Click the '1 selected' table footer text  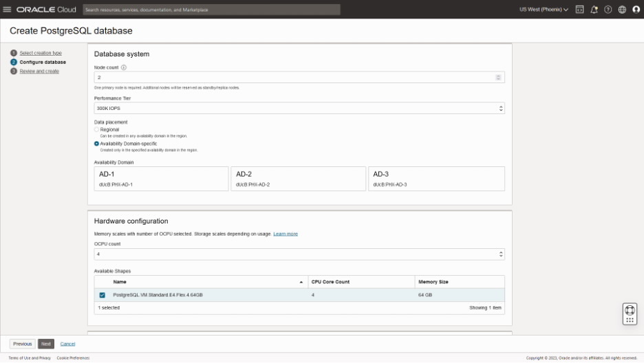tap(109, 307)
